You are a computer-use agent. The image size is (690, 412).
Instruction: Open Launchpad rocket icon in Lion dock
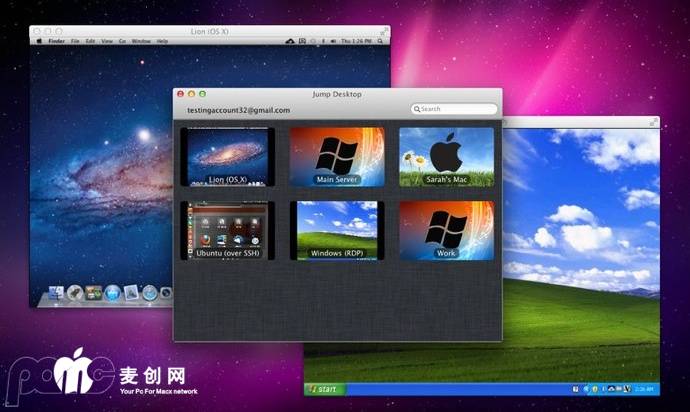coord(75,293)
